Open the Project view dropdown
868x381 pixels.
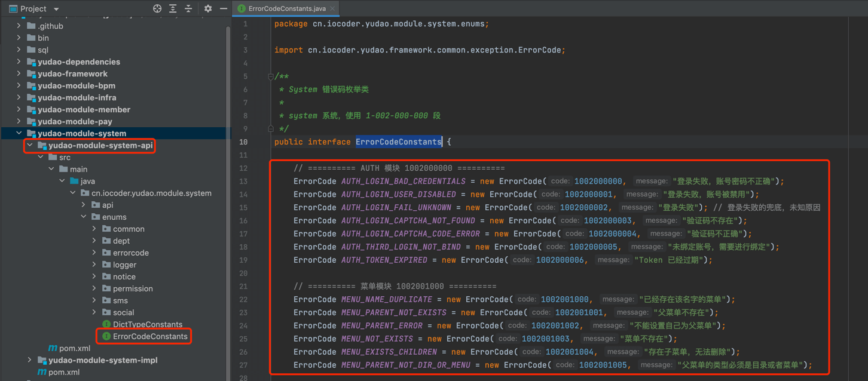[56, 9]
